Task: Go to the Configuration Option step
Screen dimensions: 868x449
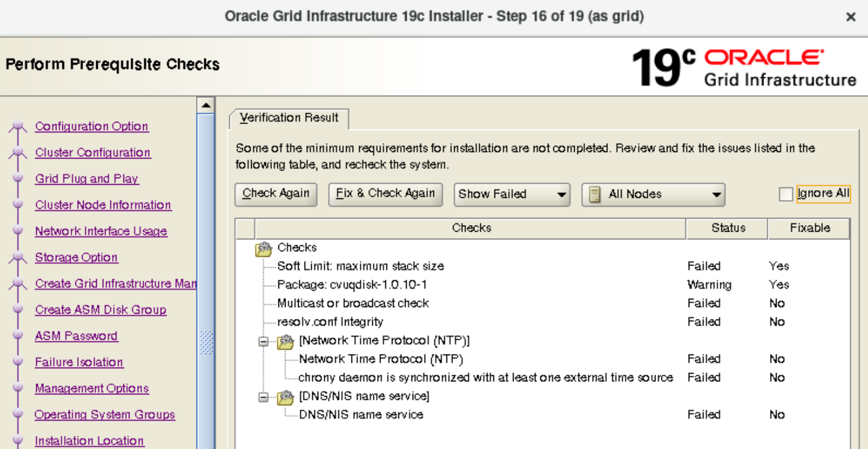Action: 91,127
